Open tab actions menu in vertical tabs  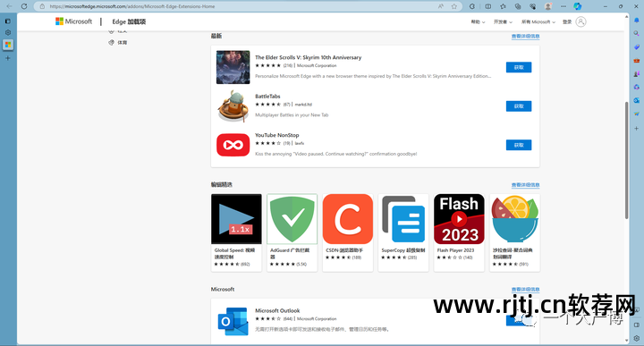(x=8, y=21)
